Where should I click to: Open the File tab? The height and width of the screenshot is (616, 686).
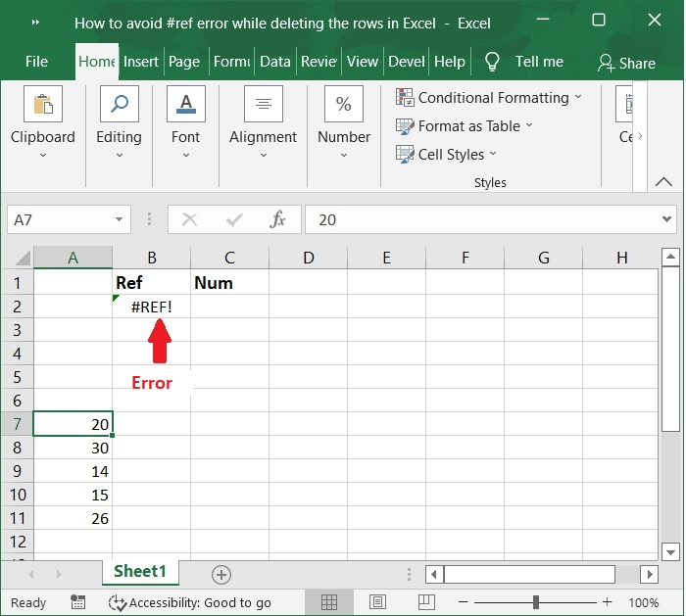coord(36,62)
